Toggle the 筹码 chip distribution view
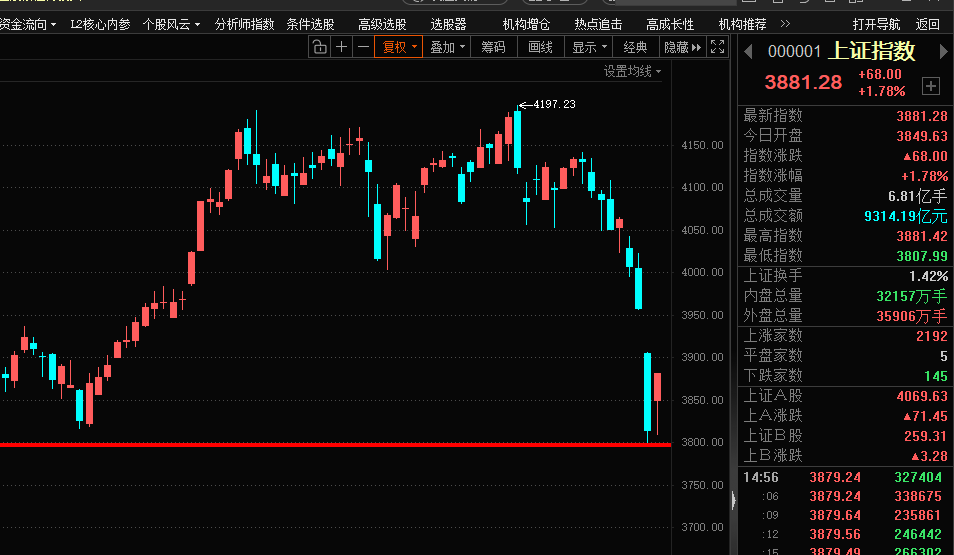The height and width of the screenshot is (555, 954). [x=493, y=47]
